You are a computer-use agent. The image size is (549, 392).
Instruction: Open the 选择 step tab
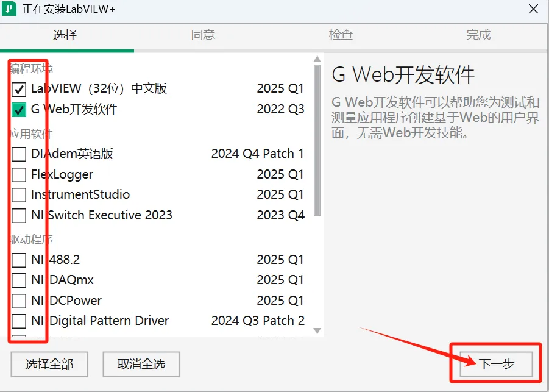coord(65,35)
